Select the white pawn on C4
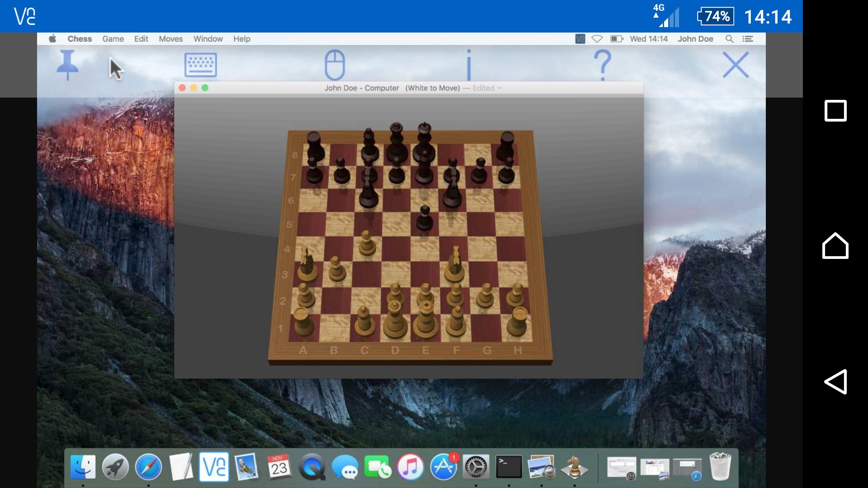Image resolution: width=868 pixels, height=488 pixels. pyautogui.click(x=367, y=244)
